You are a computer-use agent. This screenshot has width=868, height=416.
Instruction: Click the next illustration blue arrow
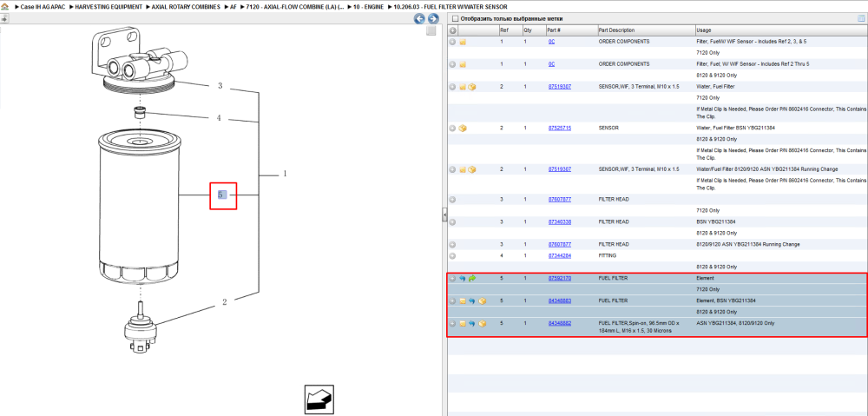click(x=433, y=19)
